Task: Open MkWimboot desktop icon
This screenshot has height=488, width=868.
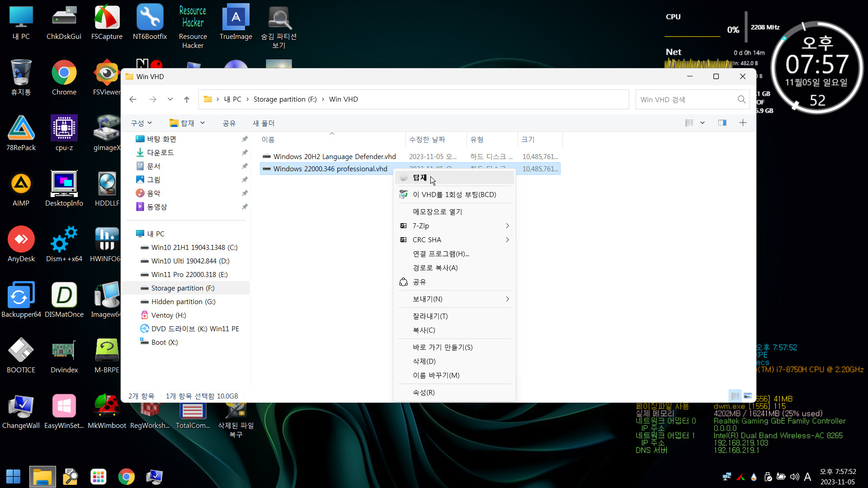Action: 107,411
